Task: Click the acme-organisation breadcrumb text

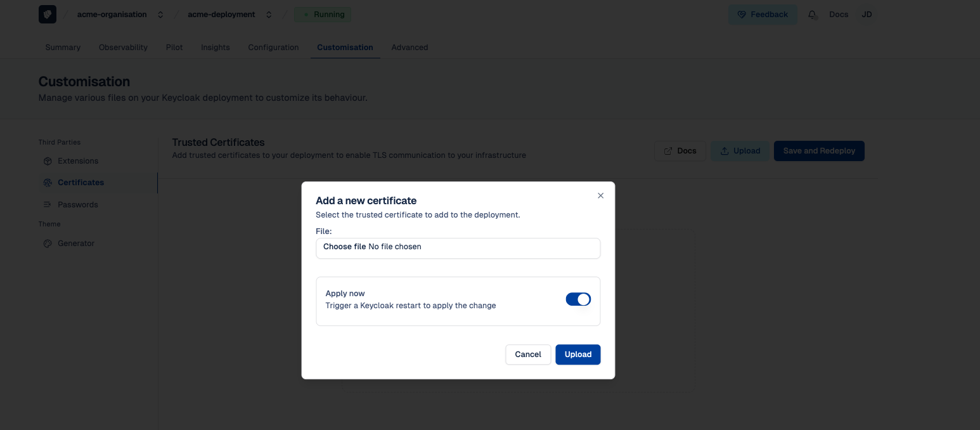Action: point(112,15)
